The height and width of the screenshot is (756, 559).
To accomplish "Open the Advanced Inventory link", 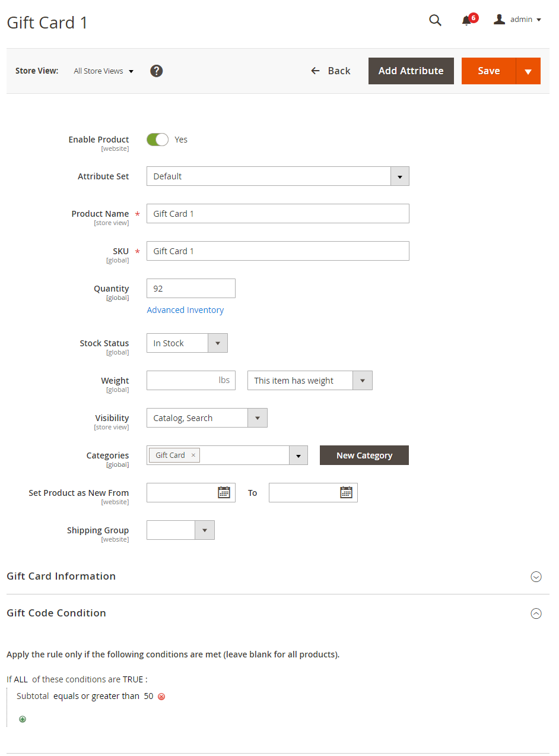I will 185,310.
